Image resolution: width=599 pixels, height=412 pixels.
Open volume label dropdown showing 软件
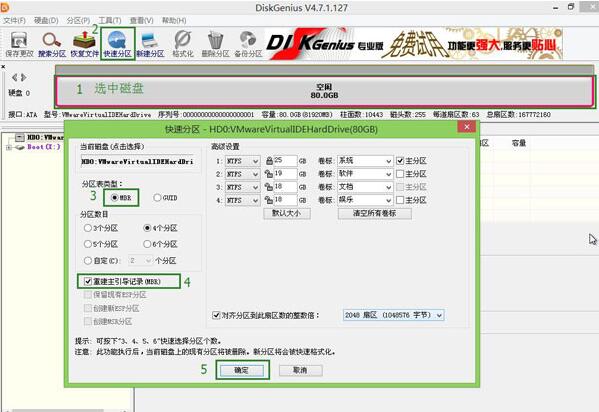click(x=365, y=174)
